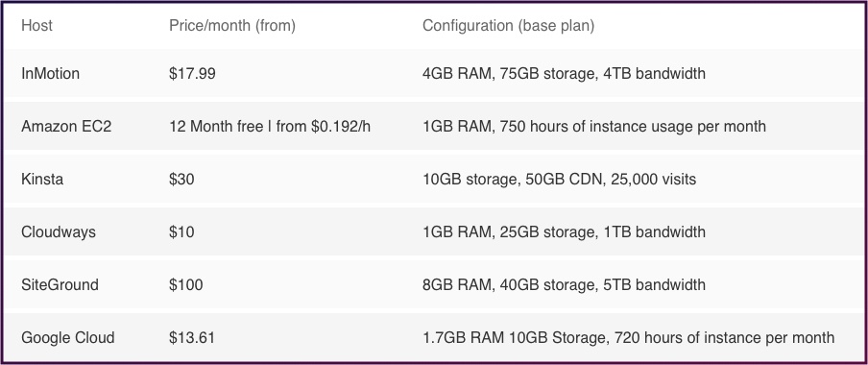Select the Amazon EC2 host cell

click(66, 126)
